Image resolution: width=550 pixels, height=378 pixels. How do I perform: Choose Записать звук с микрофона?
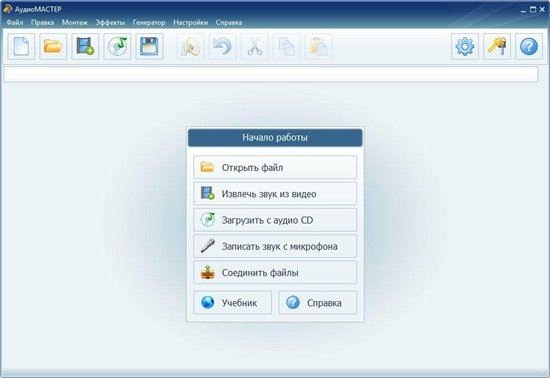click(x=275, y=246)
